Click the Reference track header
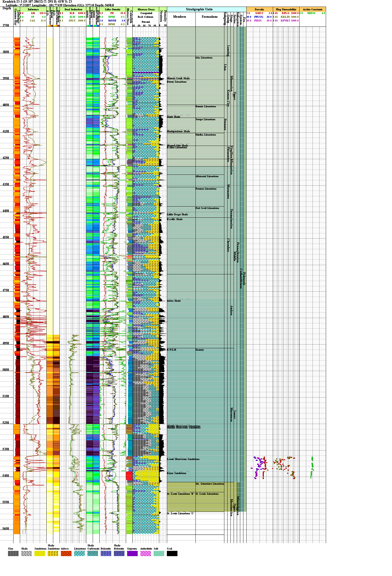The width and height of the screenshot is (392, 576). (33, 9)
